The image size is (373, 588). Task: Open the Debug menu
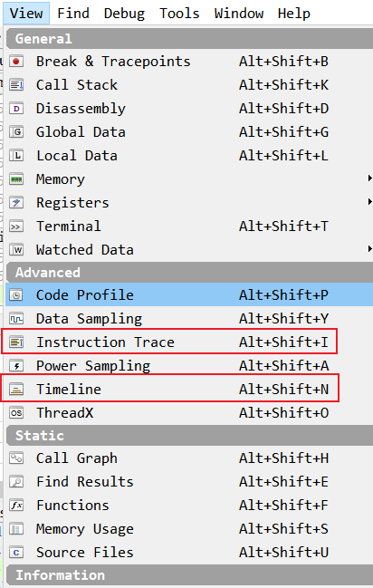(124, 14)
